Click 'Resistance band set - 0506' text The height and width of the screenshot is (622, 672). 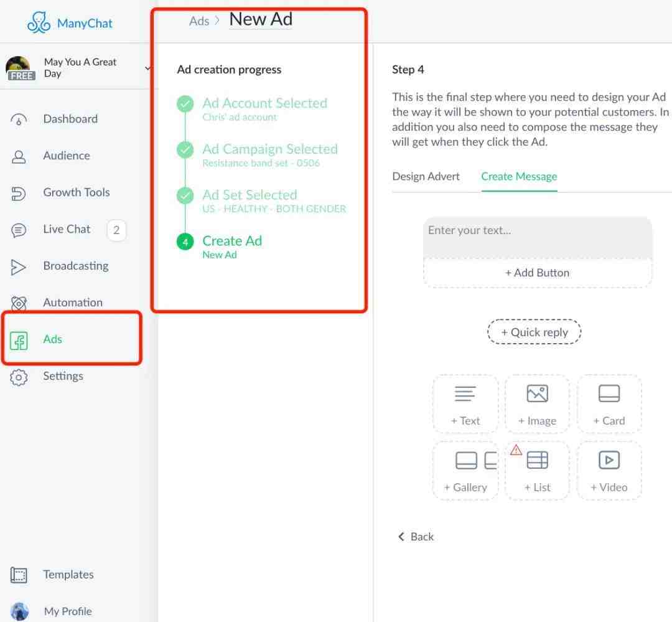pyautogui.click(x=261, y=163)
